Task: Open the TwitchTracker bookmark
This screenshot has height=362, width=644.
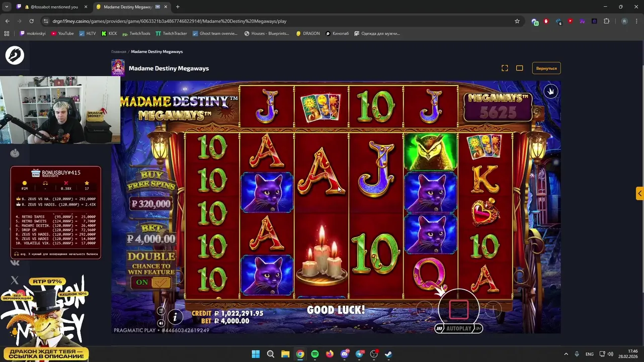Action: (172, 34)
